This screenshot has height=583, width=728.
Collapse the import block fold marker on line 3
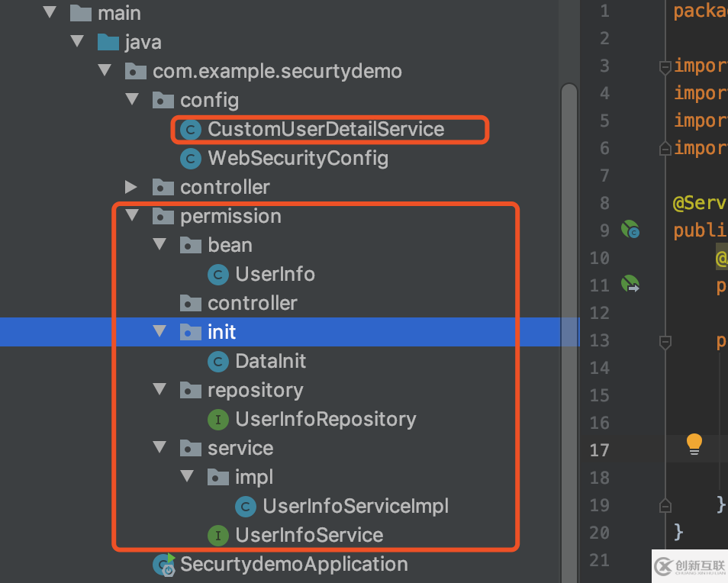tap(665, 67)
